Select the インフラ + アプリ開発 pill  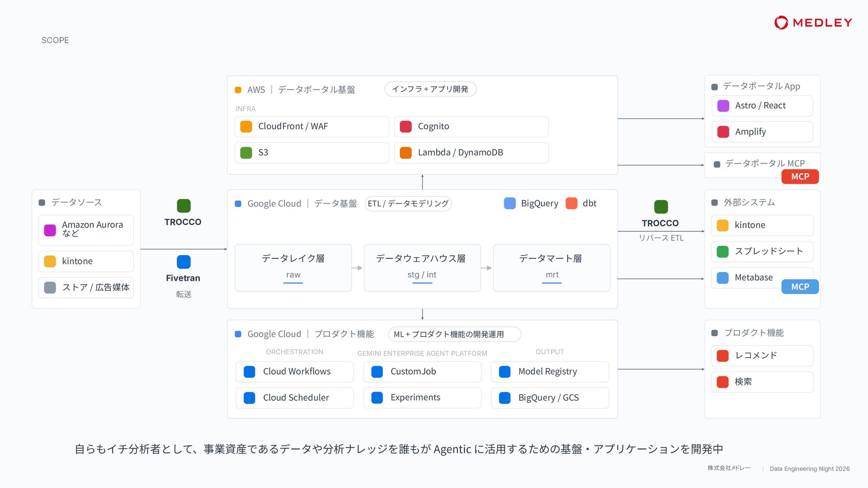tap(430, 89)
